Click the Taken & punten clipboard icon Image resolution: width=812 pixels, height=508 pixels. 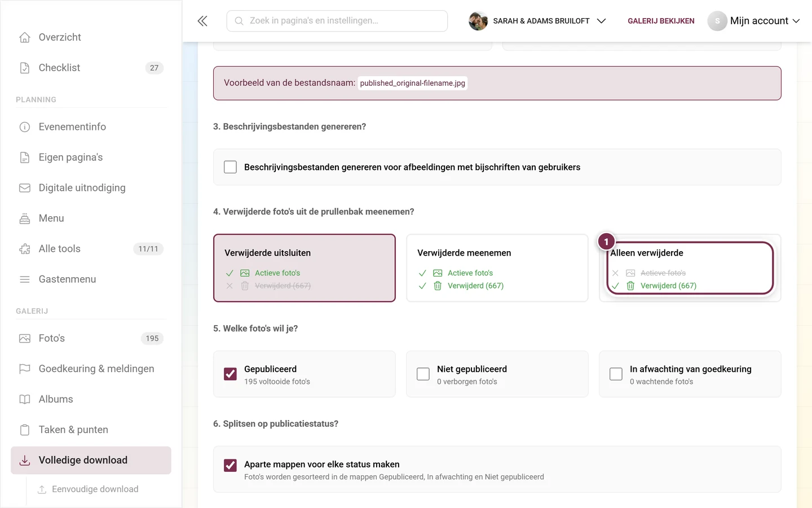point(25,430)
